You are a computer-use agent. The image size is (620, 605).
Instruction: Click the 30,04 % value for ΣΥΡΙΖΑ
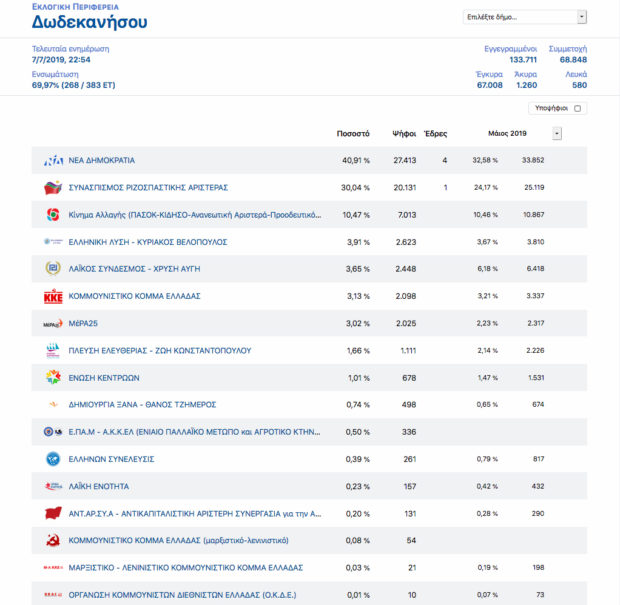coord(355,187)
